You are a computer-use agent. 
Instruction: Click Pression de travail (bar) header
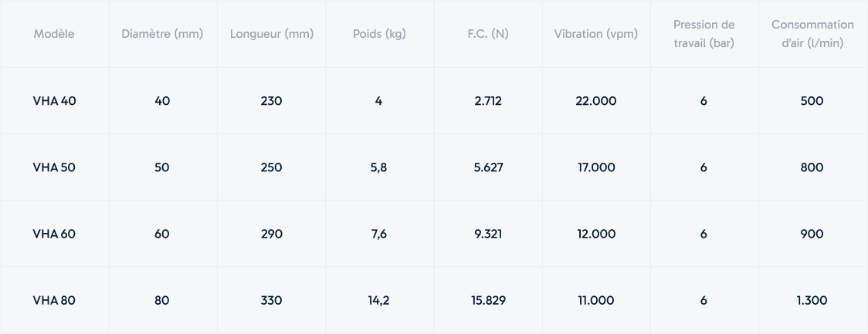(x=704, y=34)
